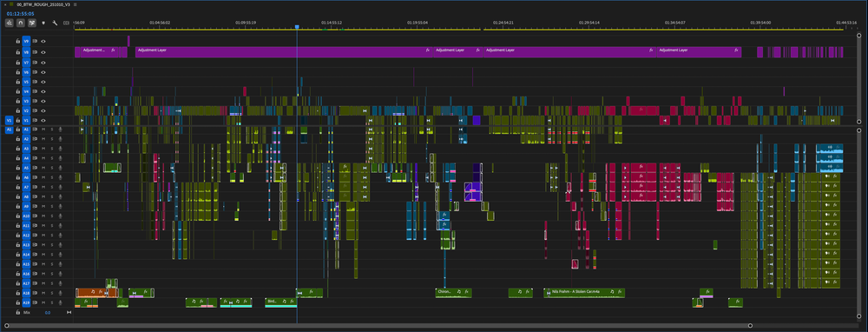868x332 pixels.
Task: Toggle the insert sequences as nests button
Action: pos(10,23)
